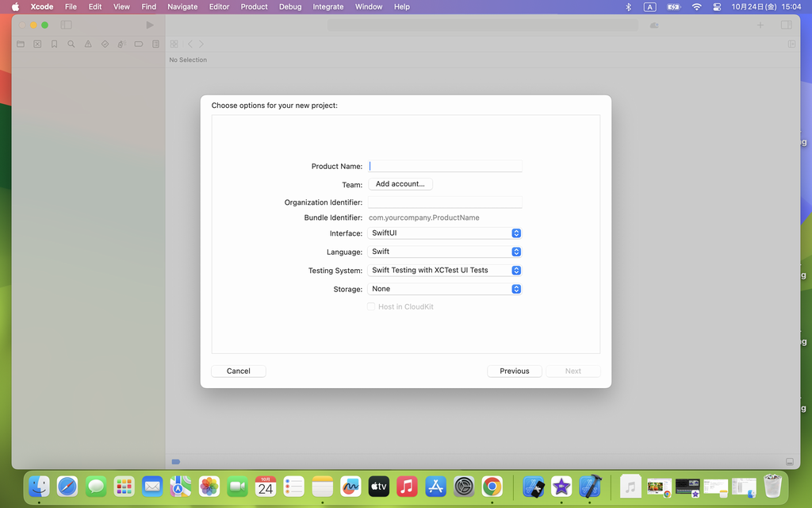This screenshot has height=508, width=812.
Task: Open the Test navigator diamond icon
Action: (x=105, y=44)
